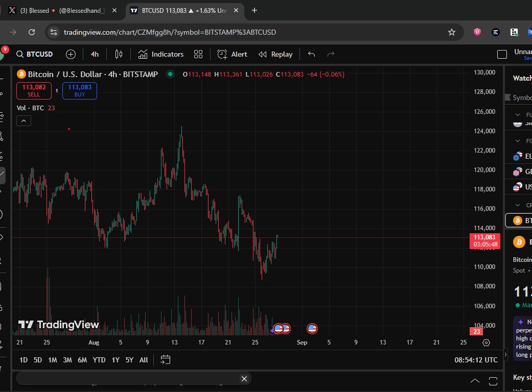Viewport: 532px width, 392px height.
Task: Open the chart scale settings gear
Action: (x=486, y=342)
